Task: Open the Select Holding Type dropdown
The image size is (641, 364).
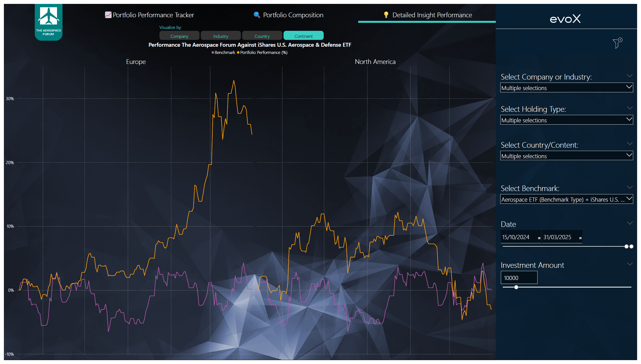Action: tap(566, 120)
